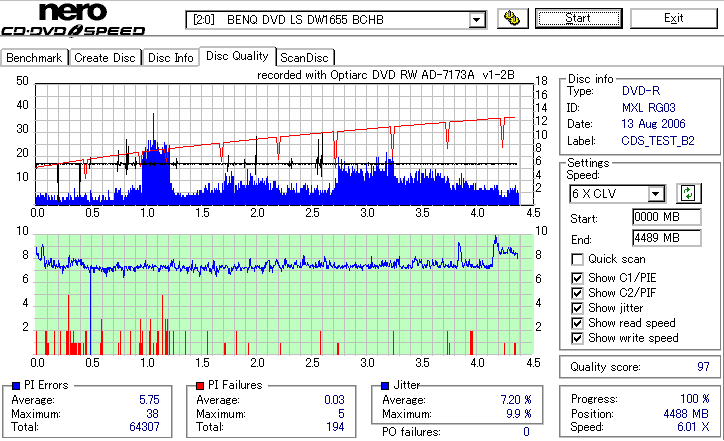Turn off Show write speed

coord(577,338)
